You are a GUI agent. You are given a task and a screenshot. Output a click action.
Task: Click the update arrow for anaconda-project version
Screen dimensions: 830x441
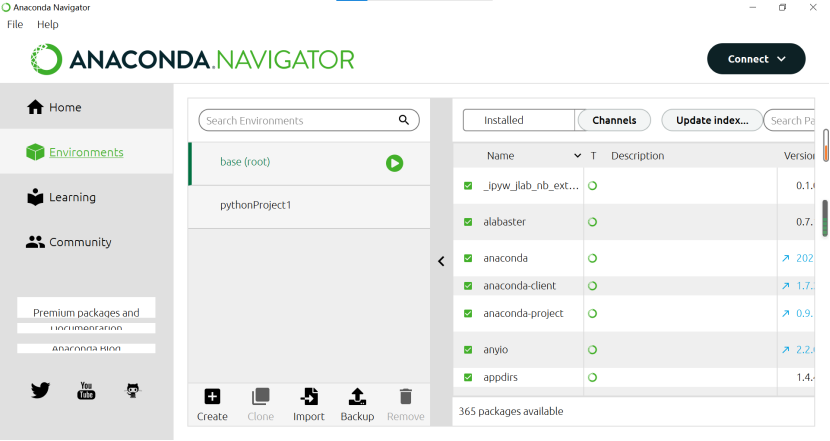pos(786,313)
